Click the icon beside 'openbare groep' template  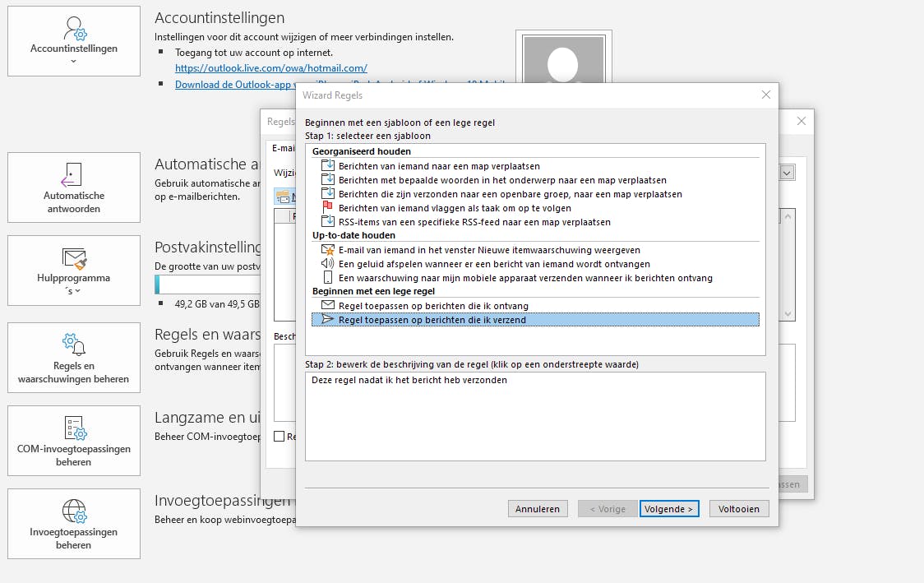point(328,194)
